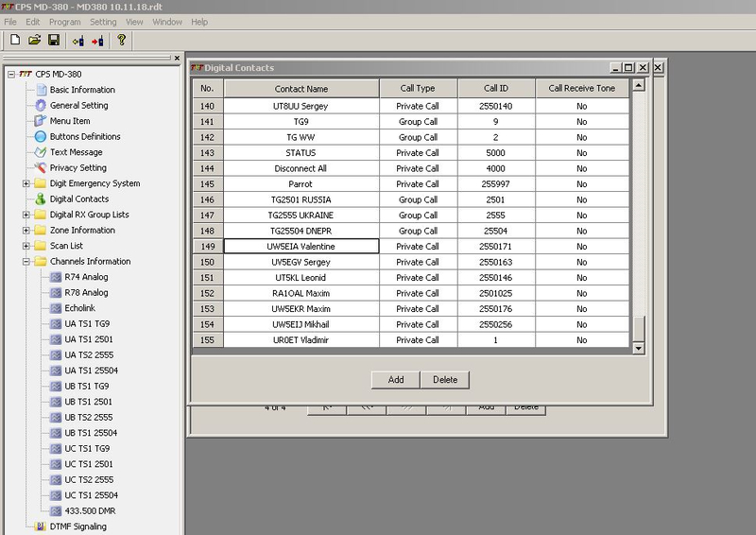756x535 pixels.
Task: Click the Parrot contact name cell
Action: click(301, 183)
